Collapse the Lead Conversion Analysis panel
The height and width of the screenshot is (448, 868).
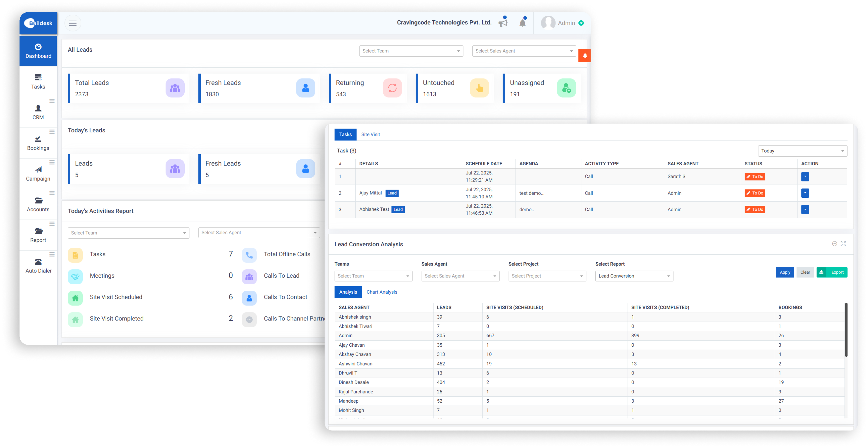click(x=835, y=244)
